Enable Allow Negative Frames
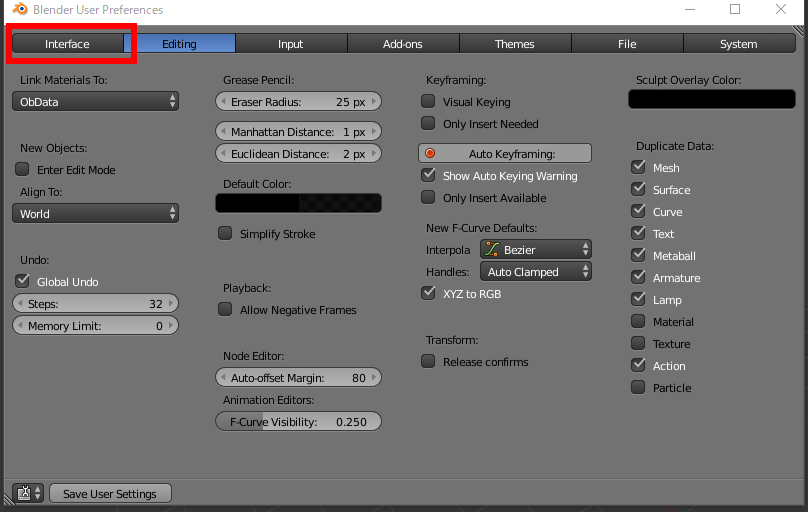The width and height of the screenshot is (808, 512). (225, 310)
